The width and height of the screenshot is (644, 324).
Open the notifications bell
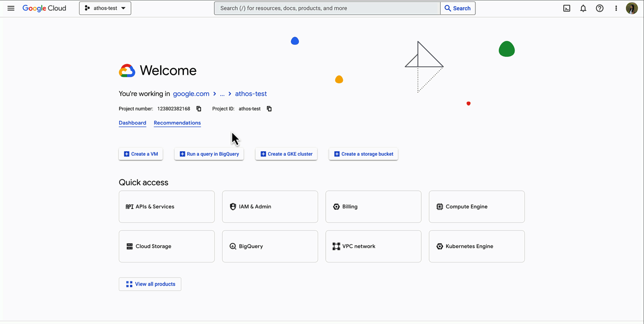coord(583,8)
